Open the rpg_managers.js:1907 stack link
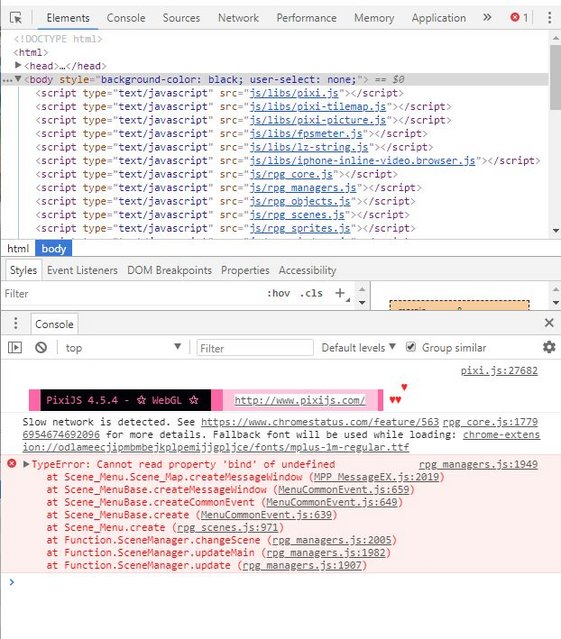561x639 pixels. 302,565
